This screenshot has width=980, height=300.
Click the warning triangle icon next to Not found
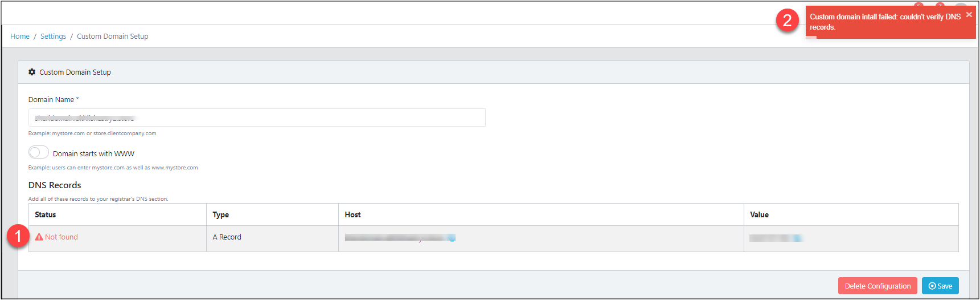coord(39,237)
